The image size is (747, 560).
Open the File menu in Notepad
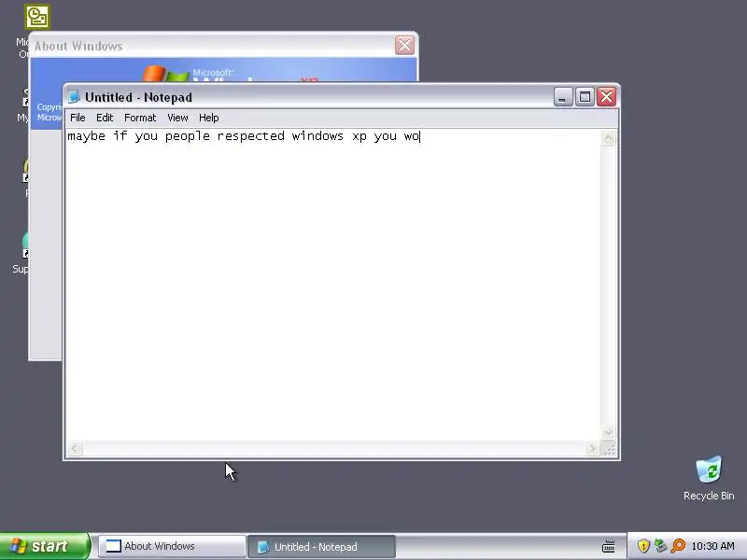(78, 118)
